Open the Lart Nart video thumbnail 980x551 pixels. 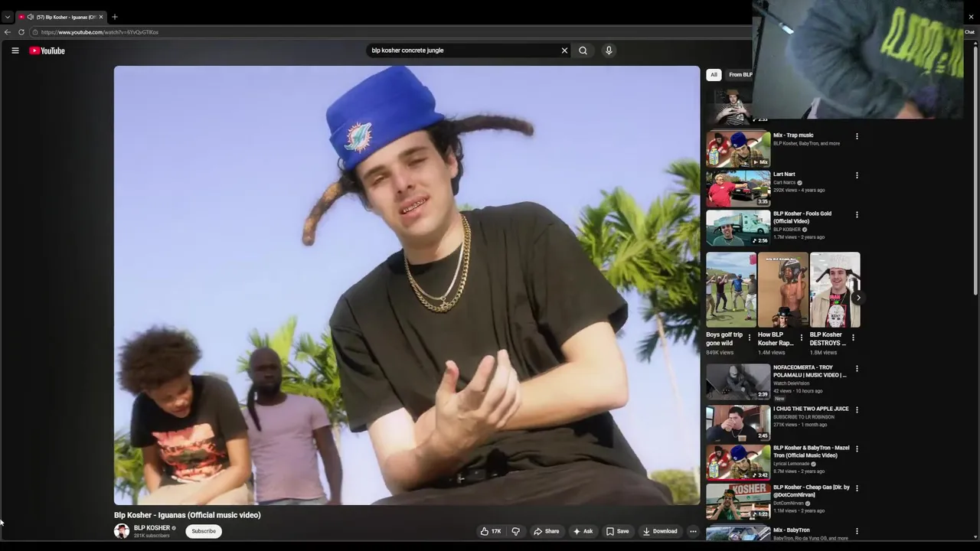[738, 188]
